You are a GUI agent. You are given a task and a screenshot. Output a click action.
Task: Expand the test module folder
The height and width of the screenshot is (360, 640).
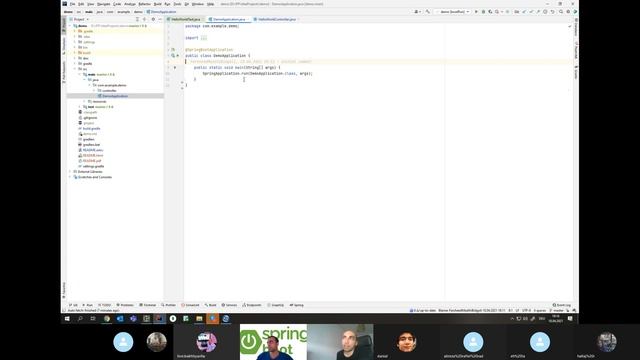80,107
